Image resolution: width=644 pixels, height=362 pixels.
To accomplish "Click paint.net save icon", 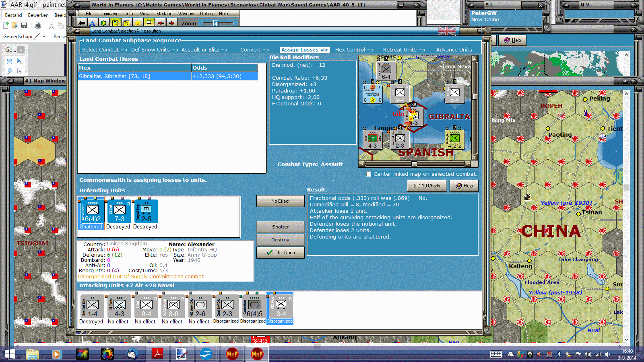I will pyautogui.click(x=24, y=26).
